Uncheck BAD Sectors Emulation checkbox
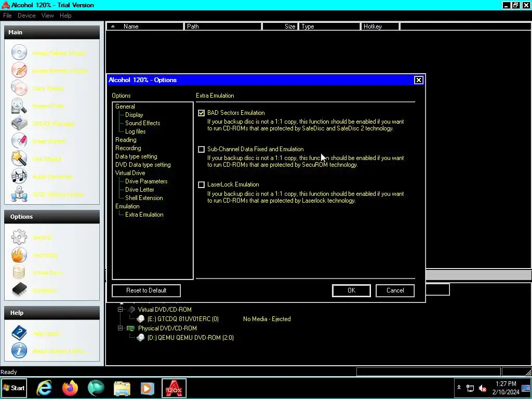The width and height of the screenshot is (532, 399). pyautogui.click(x=201, y=113)
